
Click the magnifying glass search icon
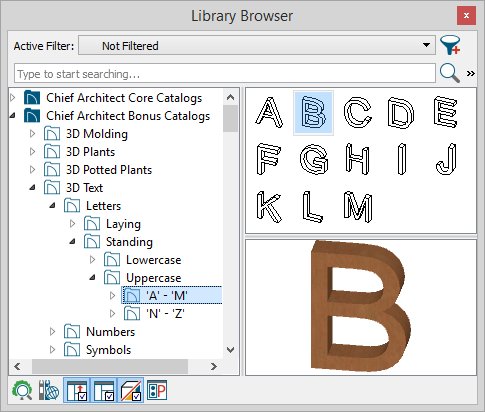coord(449,73)
